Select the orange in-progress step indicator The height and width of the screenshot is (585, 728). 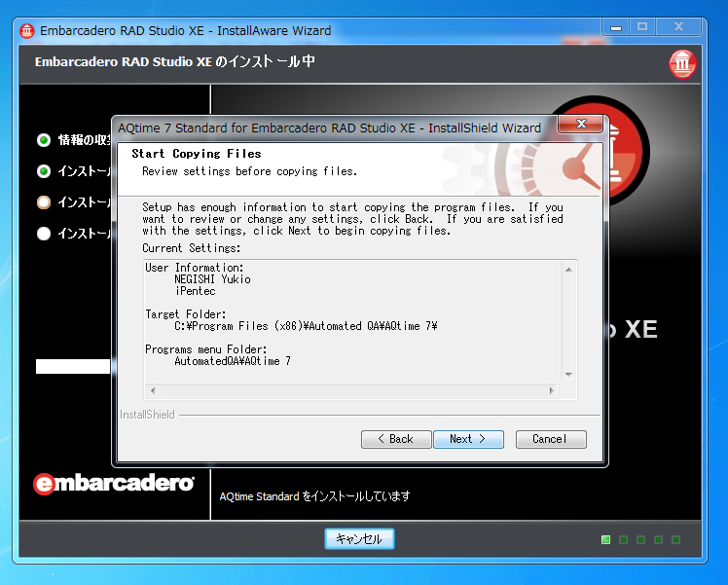point(44,202)
